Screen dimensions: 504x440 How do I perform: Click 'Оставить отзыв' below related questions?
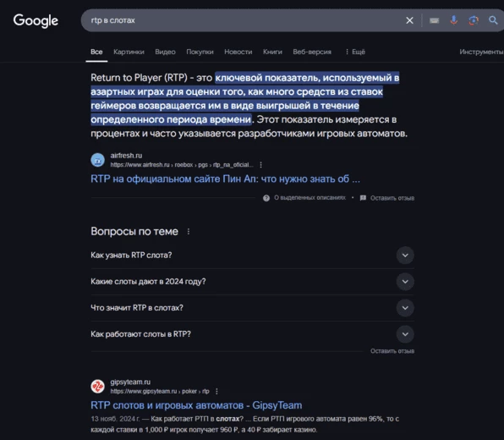pos(392,351)
